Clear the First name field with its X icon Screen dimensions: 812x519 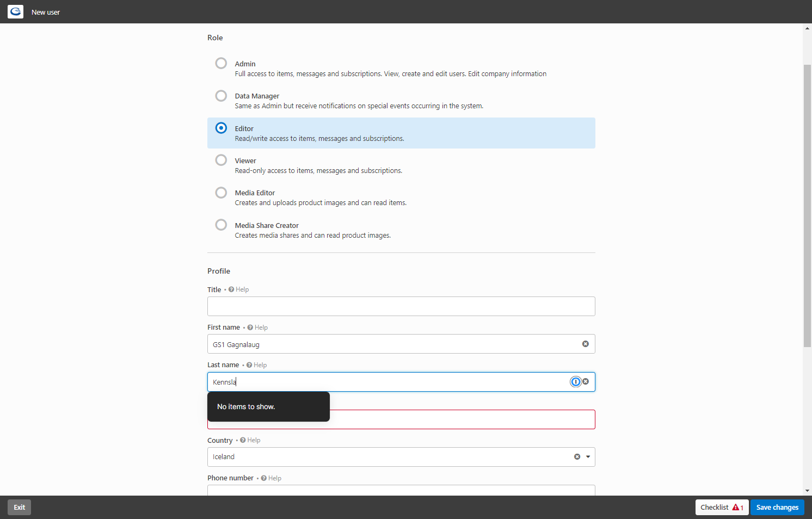pyautogui.click(x=586, y=344)
